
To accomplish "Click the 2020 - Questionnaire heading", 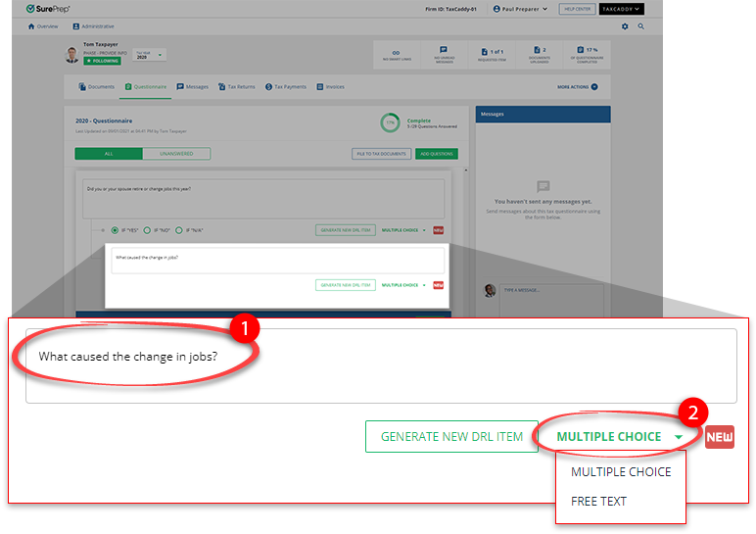I will click(104, 121).
